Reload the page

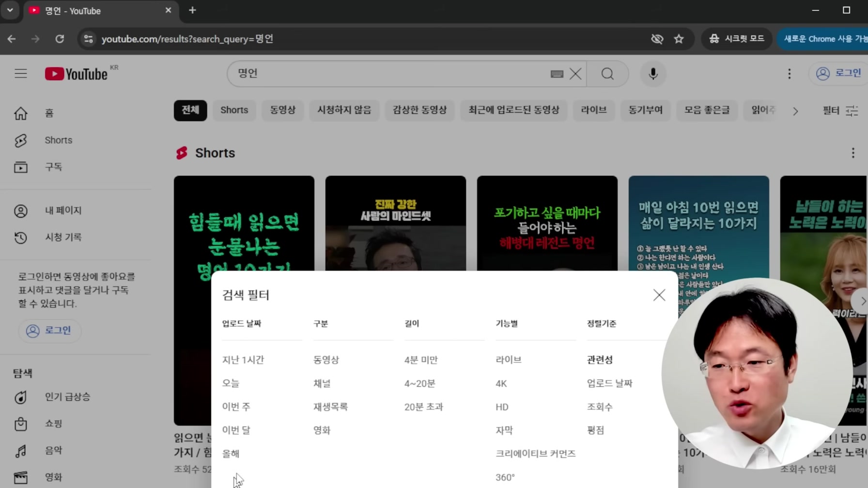[60, 39]
